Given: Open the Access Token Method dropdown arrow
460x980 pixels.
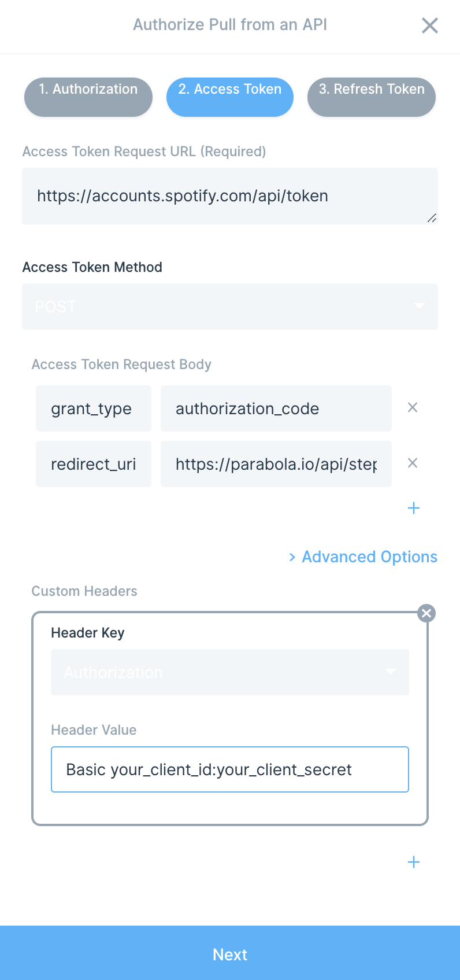Looking at the screenshot, I should point(420,306).
